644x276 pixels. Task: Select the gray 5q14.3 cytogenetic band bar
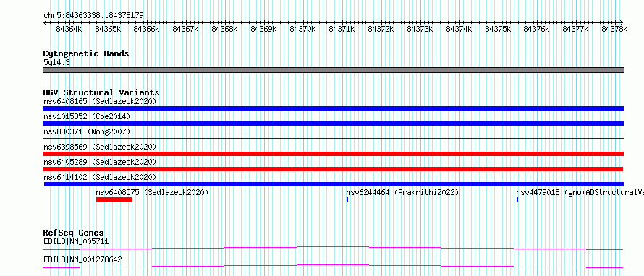(333, 70)
